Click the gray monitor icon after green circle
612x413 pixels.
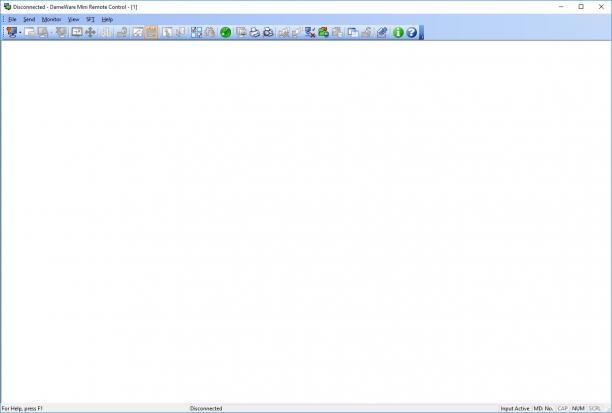tap(241, 32)
